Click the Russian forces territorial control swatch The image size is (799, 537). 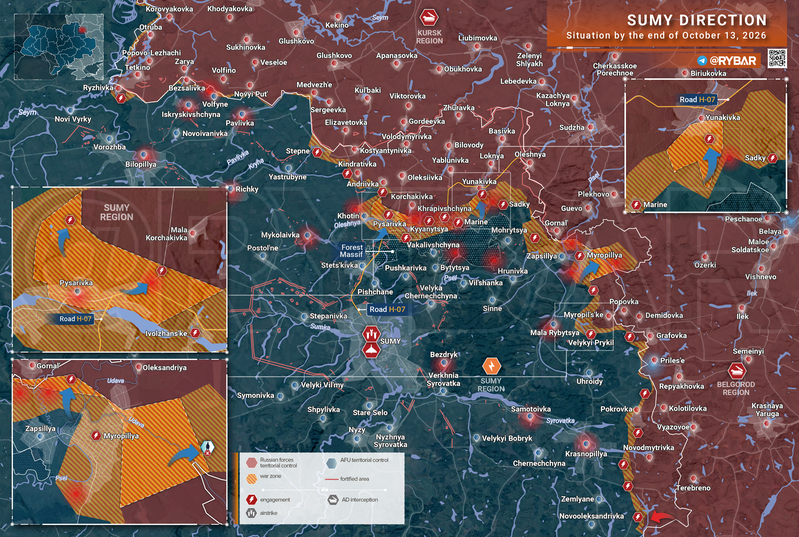point(251,463)
